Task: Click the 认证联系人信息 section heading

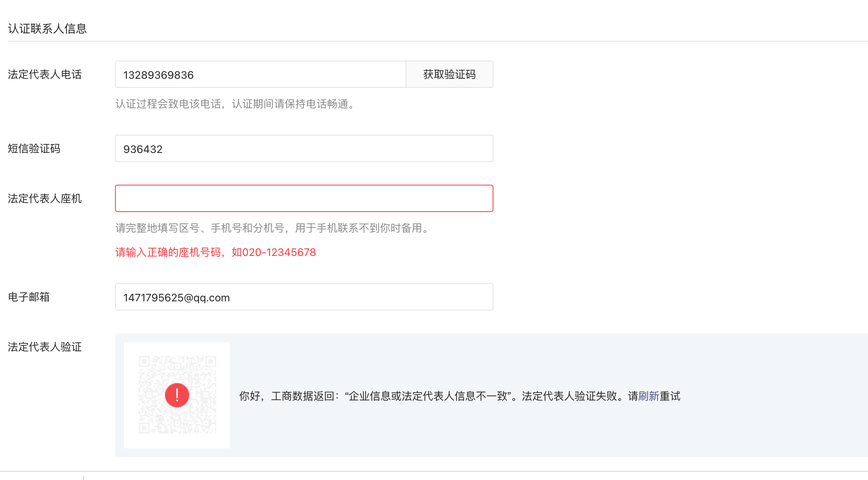Action: point(47,29)
